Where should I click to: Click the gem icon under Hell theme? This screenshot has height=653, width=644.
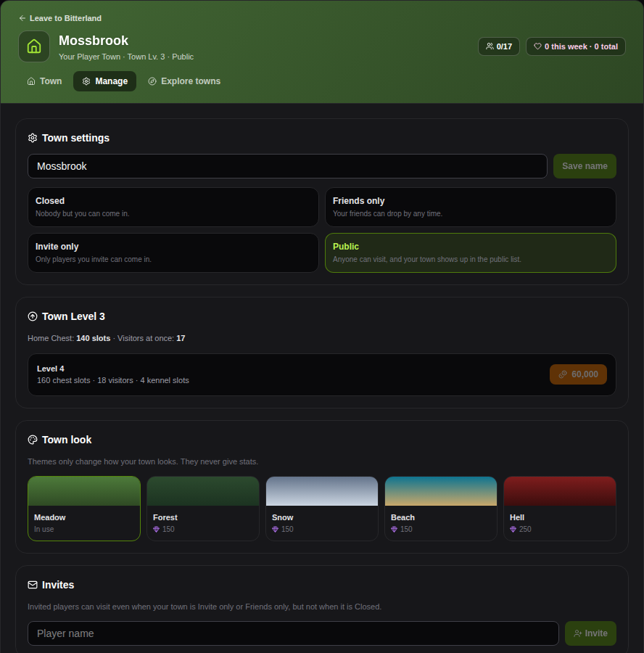tap(513, 530)
